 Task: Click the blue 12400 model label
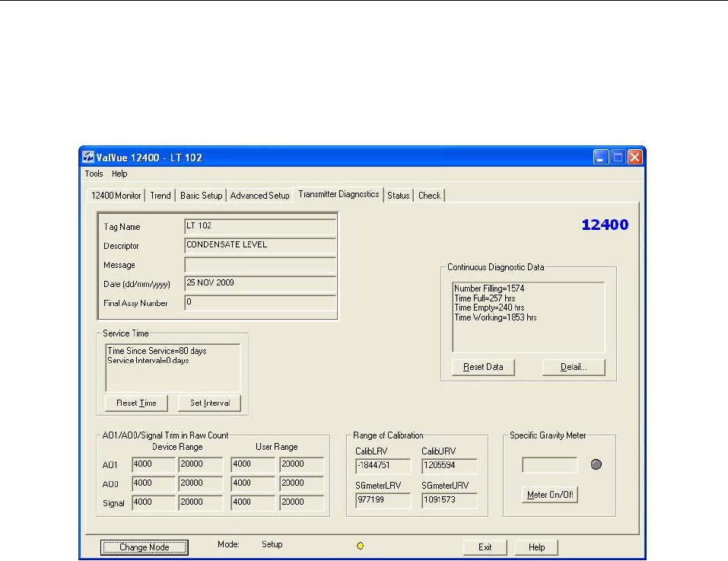605,225
